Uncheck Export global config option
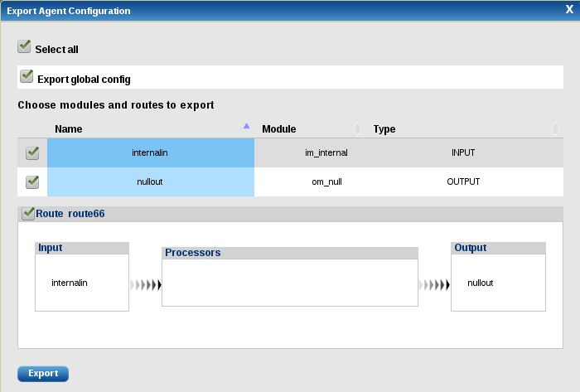 point(27,76)
